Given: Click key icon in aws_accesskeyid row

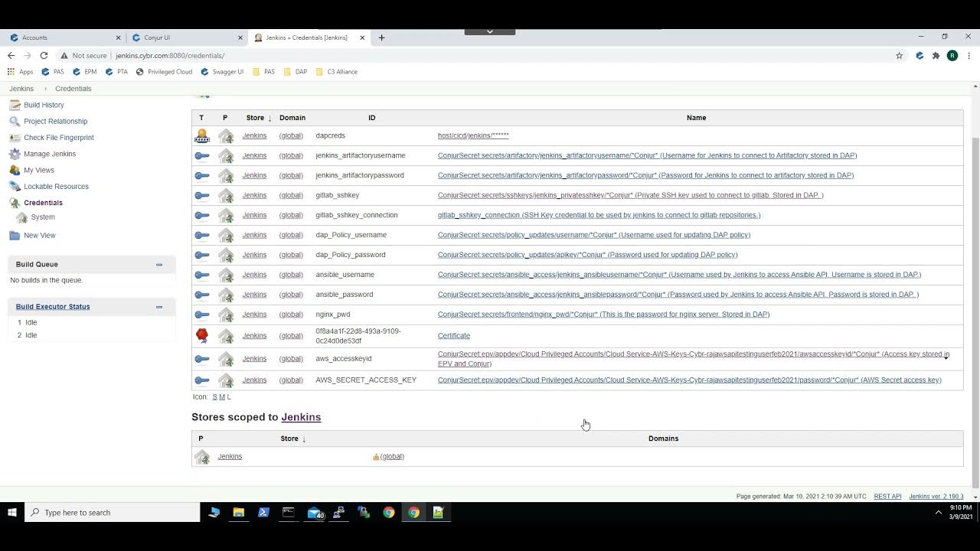Looking at the screenshot, I should click(x=202, y=359).
